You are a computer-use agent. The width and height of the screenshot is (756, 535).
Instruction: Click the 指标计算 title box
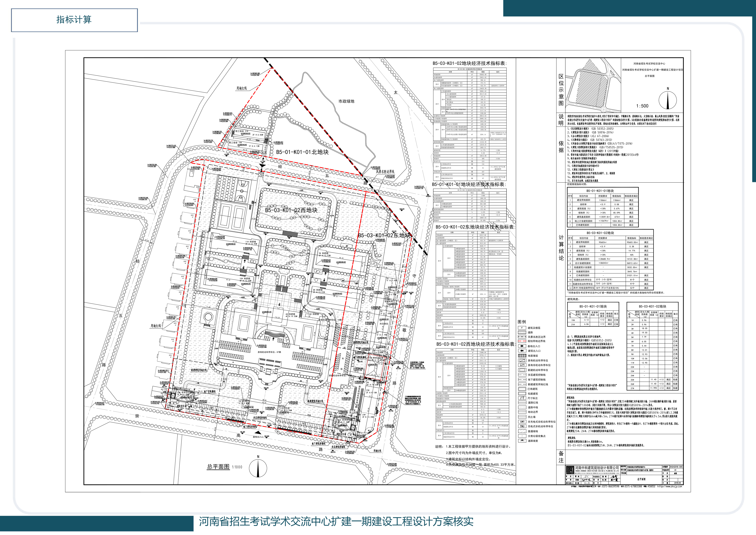coord(74,20)
